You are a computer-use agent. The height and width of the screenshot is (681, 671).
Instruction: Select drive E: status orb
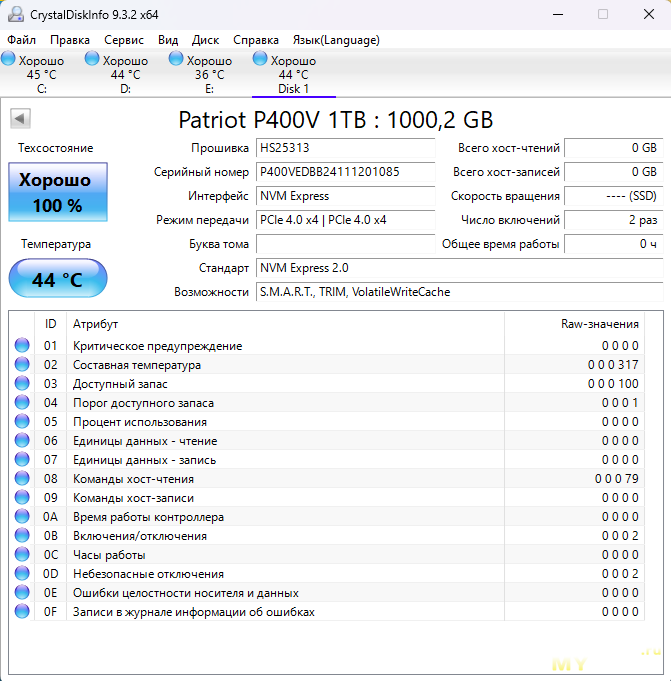pos(176,60)
